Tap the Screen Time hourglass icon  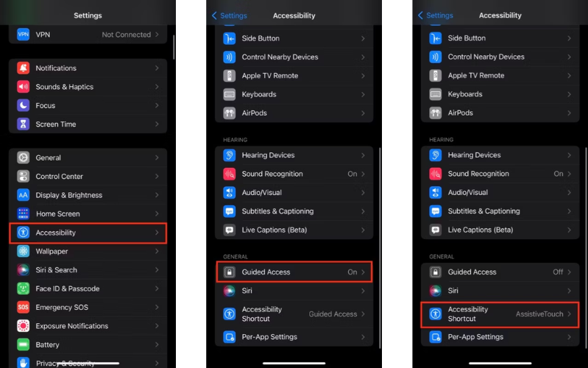pyautogui.click(x=23, y=124)
